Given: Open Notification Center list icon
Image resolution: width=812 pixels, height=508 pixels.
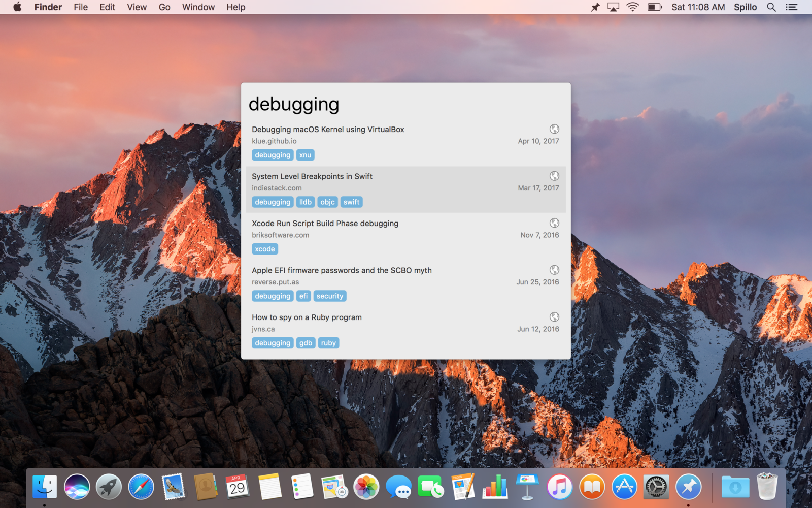Looking at the screenshot, I should (792, 7).
